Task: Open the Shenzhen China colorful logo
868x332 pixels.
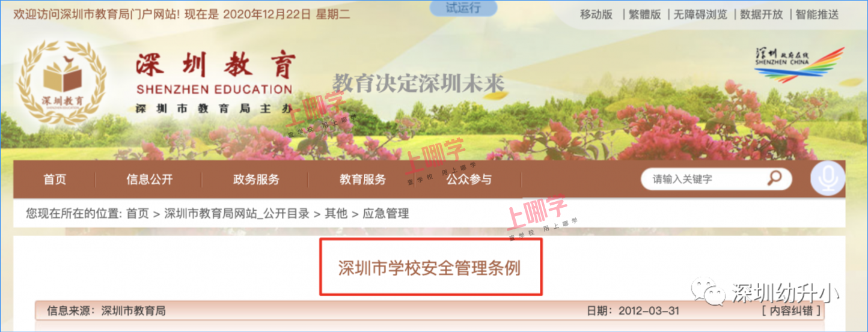Action: (790, 64)
